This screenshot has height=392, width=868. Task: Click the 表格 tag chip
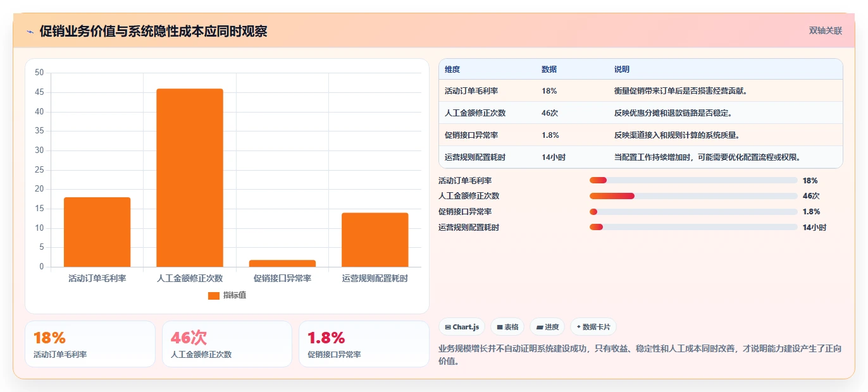coord(507,327)
